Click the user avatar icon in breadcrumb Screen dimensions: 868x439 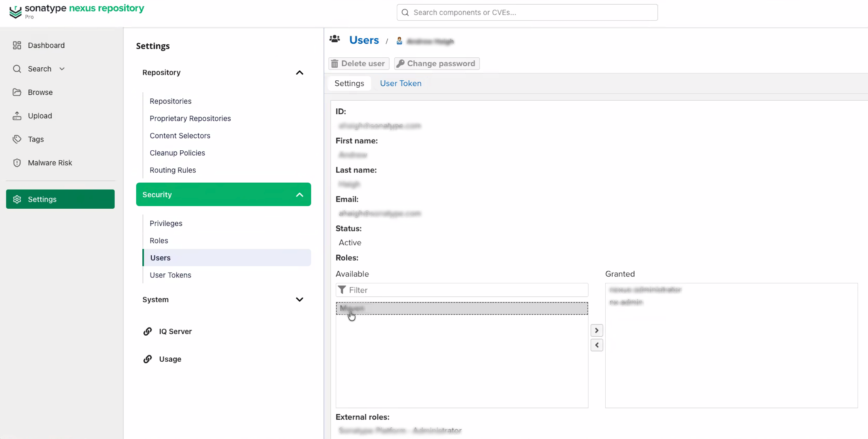[x=399, y=41]
